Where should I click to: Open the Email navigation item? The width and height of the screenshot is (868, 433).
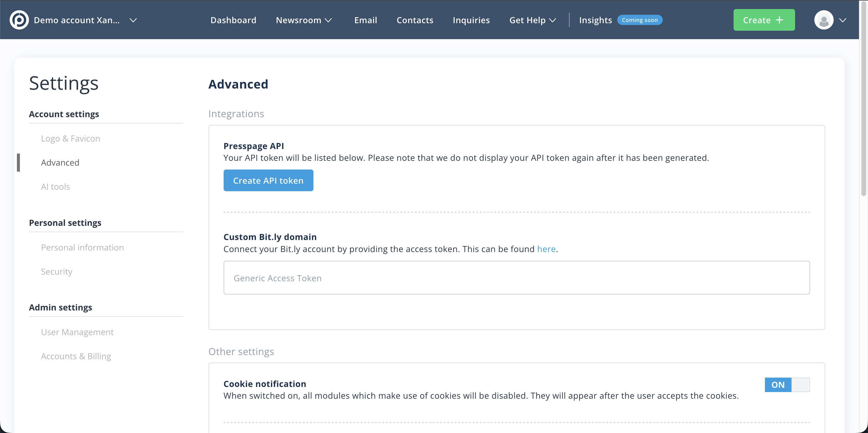click(x=366, y=20)
